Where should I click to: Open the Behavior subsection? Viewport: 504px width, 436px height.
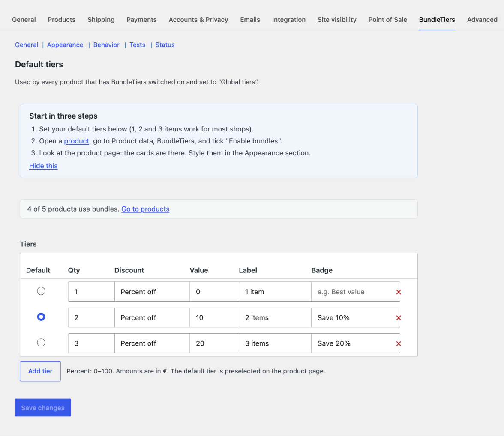point(106,45)
